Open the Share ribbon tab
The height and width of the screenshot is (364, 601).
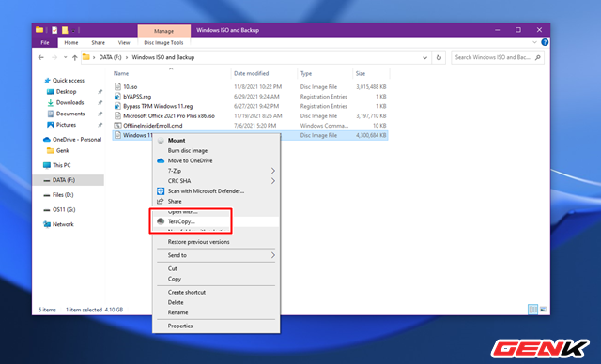(x=98, y=42)
